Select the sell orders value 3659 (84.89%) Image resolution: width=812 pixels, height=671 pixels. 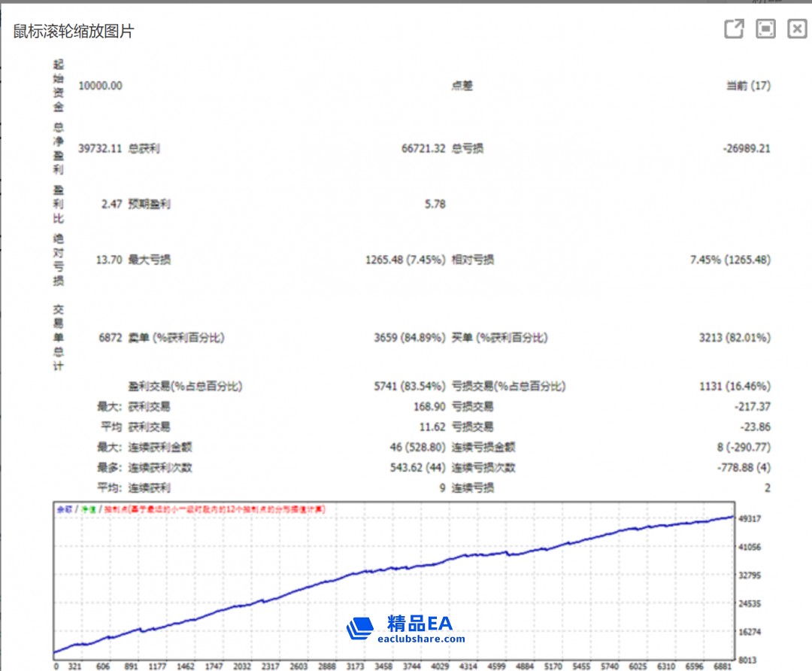tap(410, 338)
